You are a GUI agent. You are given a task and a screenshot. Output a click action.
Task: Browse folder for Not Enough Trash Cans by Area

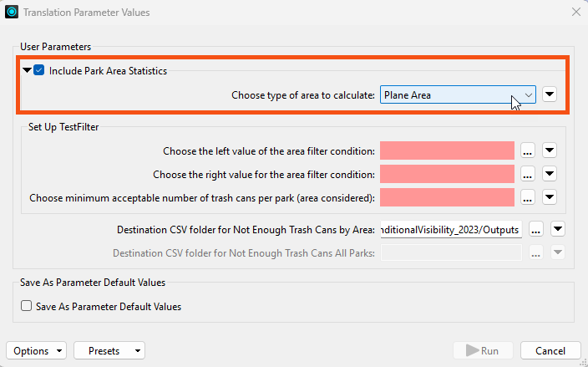(536, 229)
